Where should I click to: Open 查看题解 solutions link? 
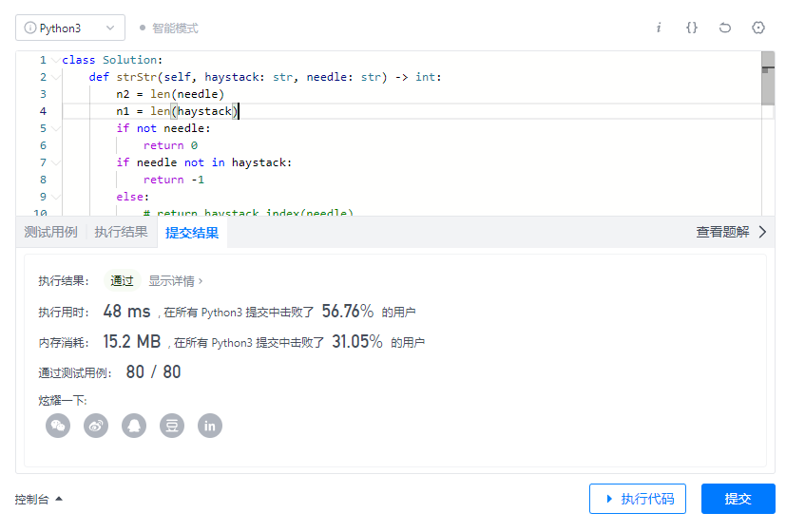coord(722,232)
